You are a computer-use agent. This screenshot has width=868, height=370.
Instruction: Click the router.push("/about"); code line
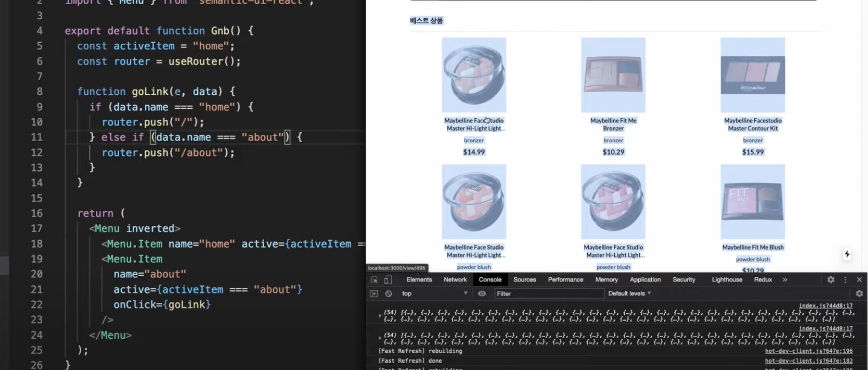pyautogui.click(x=168, y=153)
